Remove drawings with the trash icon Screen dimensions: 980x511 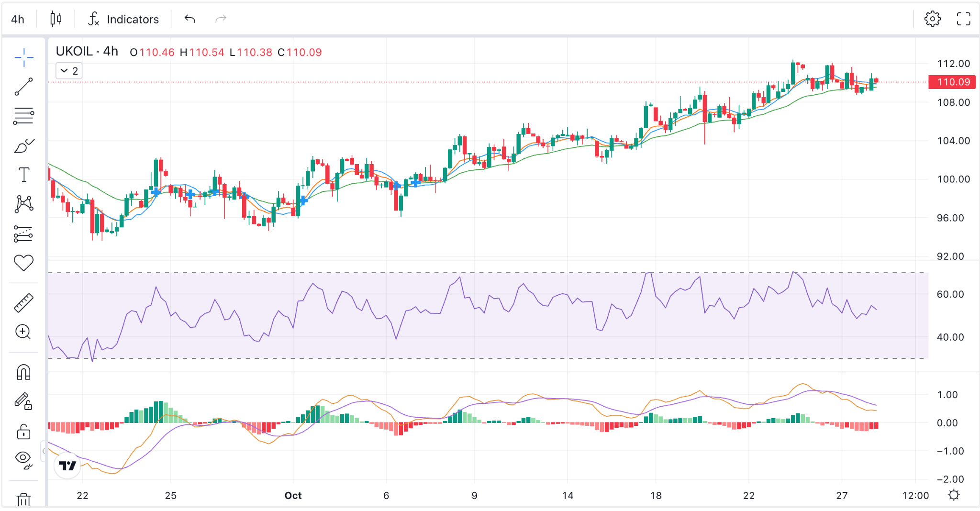[x=23, y=500]
